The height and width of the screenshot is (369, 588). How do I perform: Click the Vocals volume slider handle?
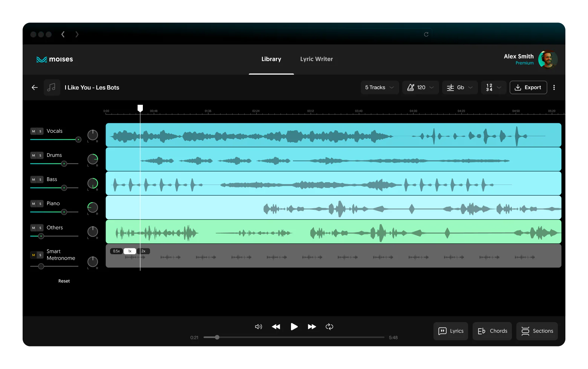click(x=78, y=140)
